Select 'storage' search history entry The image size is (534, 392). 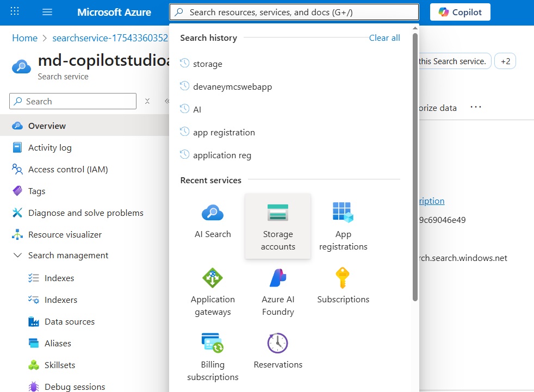click(207, 64)
